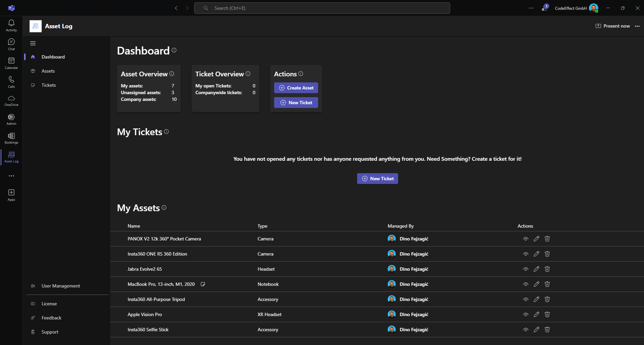Open the note icon on MacBook Pro row
The width and height of the screenshot is (644, 345).
click(x=203, y=284)
